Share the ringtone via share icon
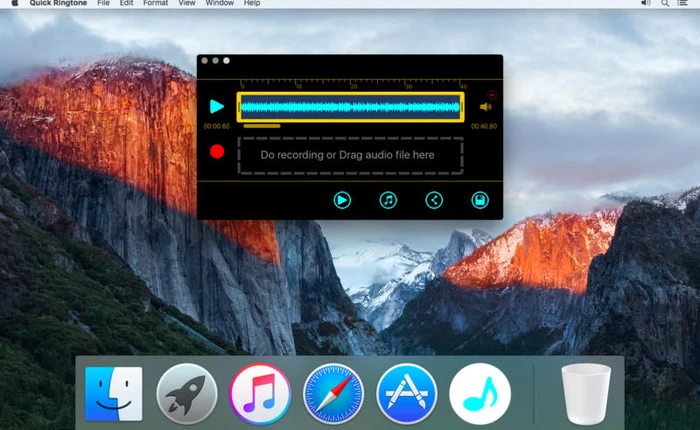The image size is (700, 430). tap(434, 200)
